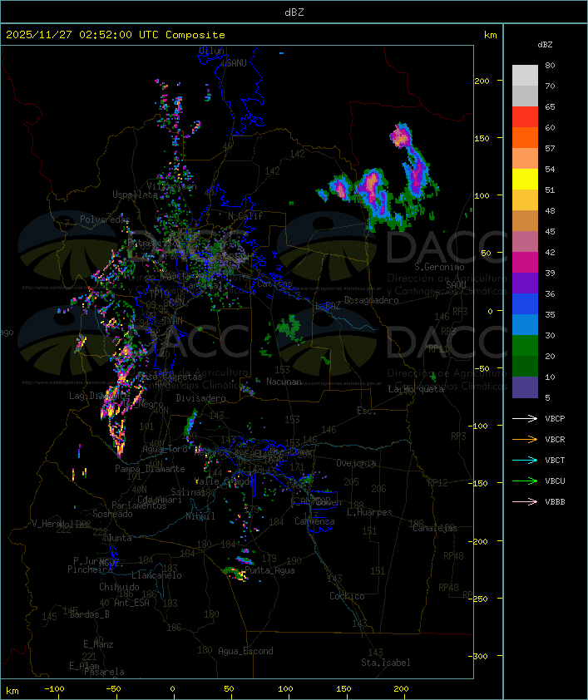Click the E_Manz place label
Screen dimensions: 588x700
click(x=98, y=644)
